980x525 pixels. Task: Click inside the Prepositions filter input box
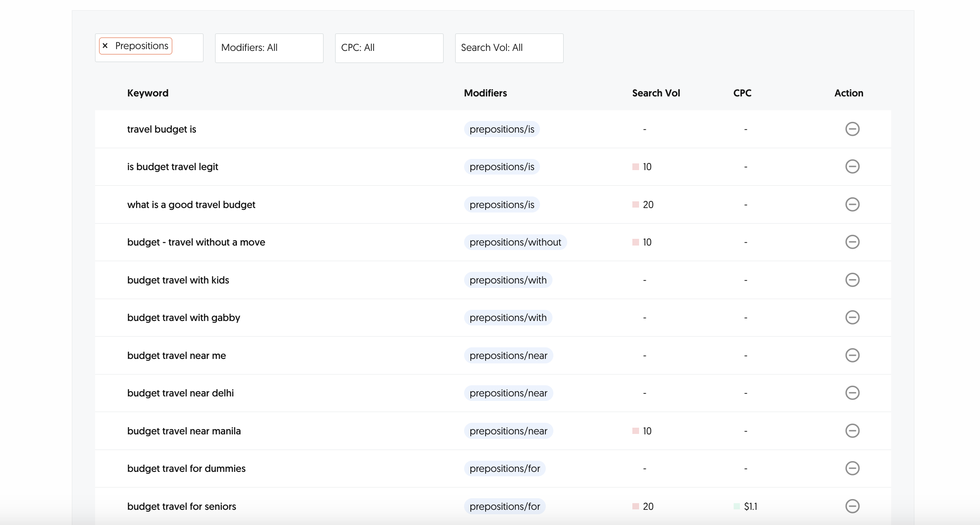pyautogui.click(x=187, y=48)
